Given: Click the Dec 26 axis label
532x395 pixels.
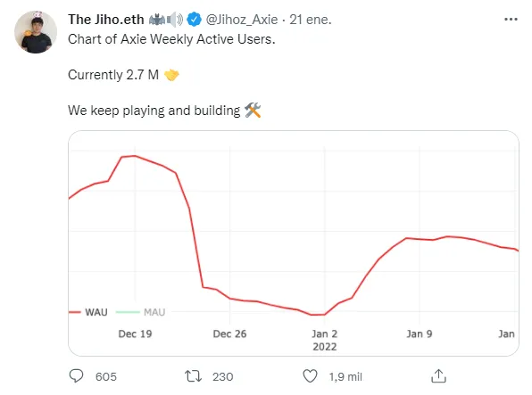Looking at the screenshot, I should point(229,334).
